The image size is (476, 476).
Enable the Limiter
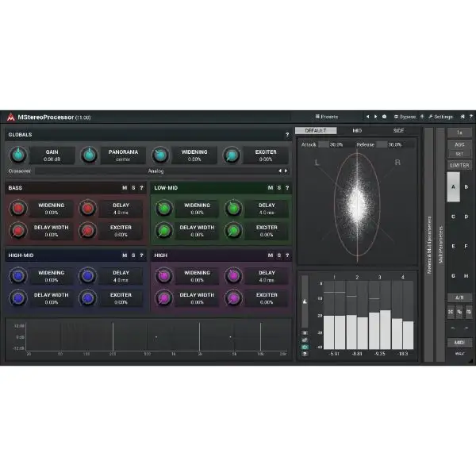[x=459, y=165]
